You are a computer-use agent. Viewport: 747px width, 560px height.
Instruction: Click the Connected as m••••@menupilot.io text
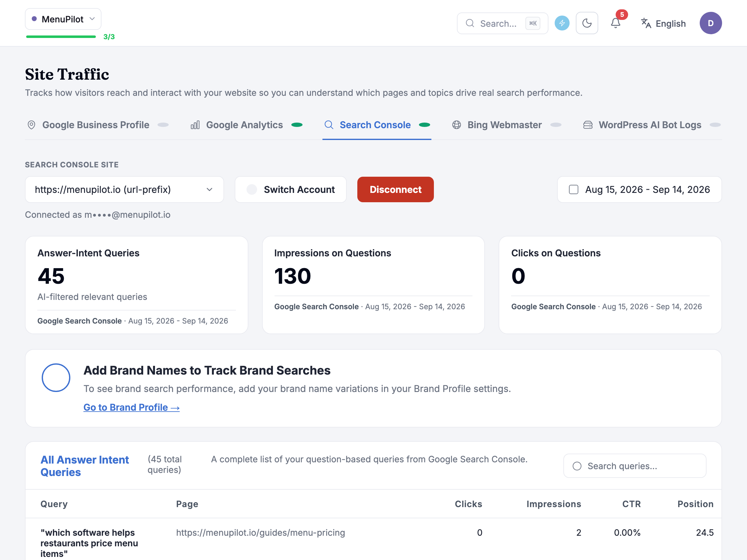tap(98, 215)
